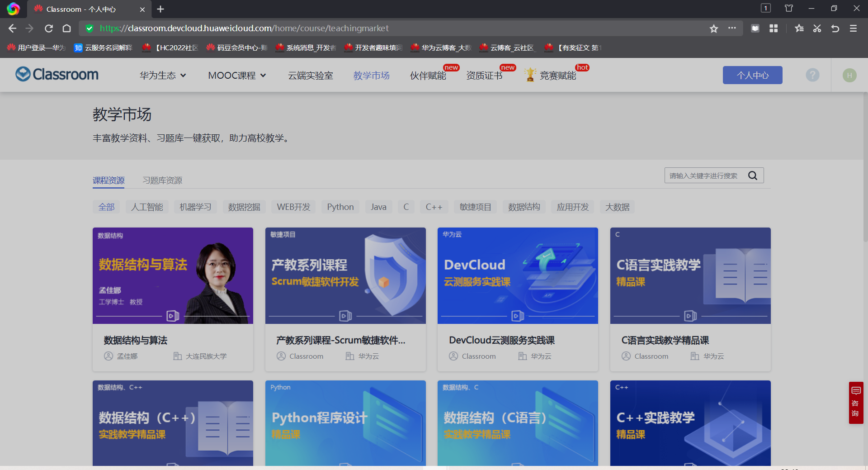The width and height of the screenshot is (868, 470).
Task: Select the 全部 category filter
Action: pyautogui.click(x=107, y=207)
